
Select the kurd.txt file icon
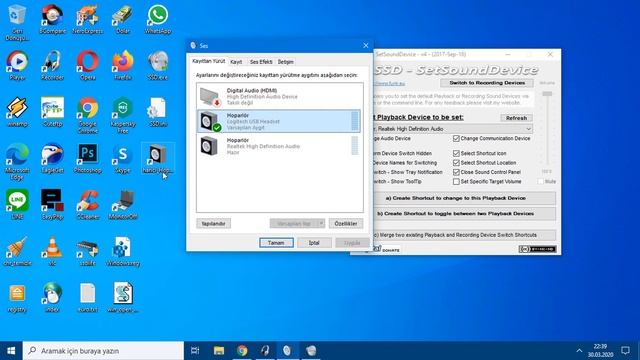point(87,297)
